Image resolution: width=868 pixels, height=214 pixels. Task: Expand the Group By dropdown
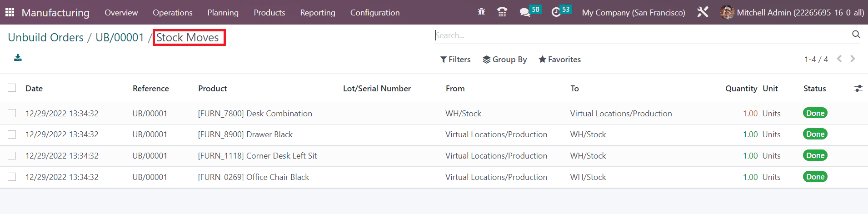[x=505, y=60]
